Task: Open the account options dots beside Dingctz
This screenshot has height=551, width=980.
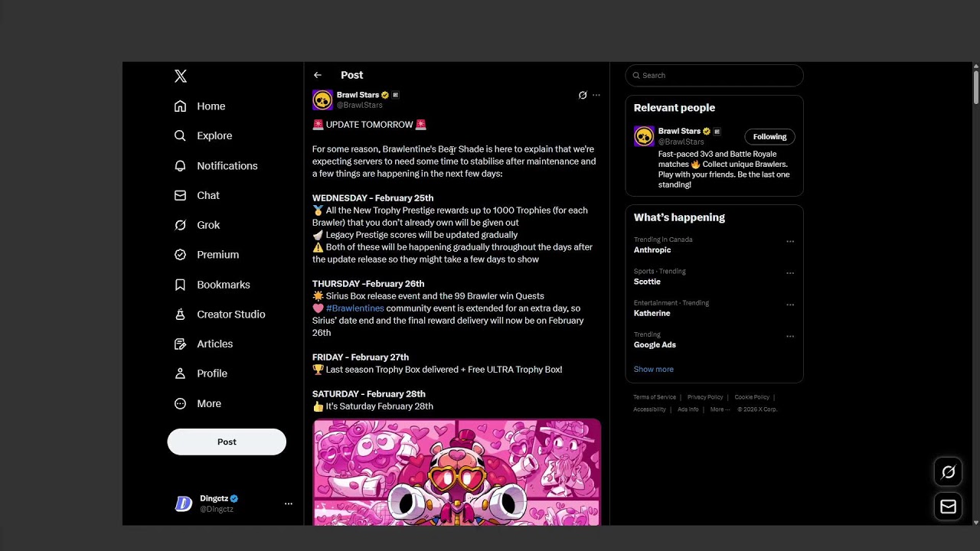Action: point(289,504)
